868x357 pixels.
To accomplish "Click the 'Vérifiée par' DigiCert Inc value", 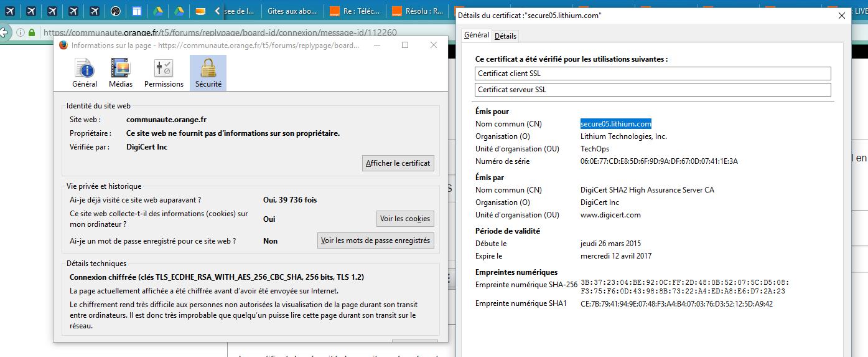I will (x=147, y=147).
